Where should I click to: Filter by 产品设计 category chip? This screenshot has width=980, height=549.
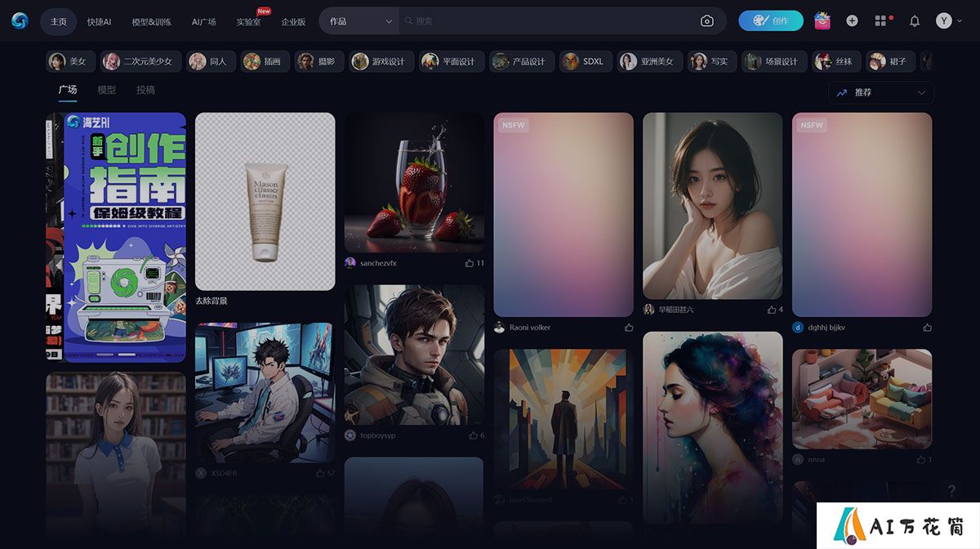(x=521, y=61)
